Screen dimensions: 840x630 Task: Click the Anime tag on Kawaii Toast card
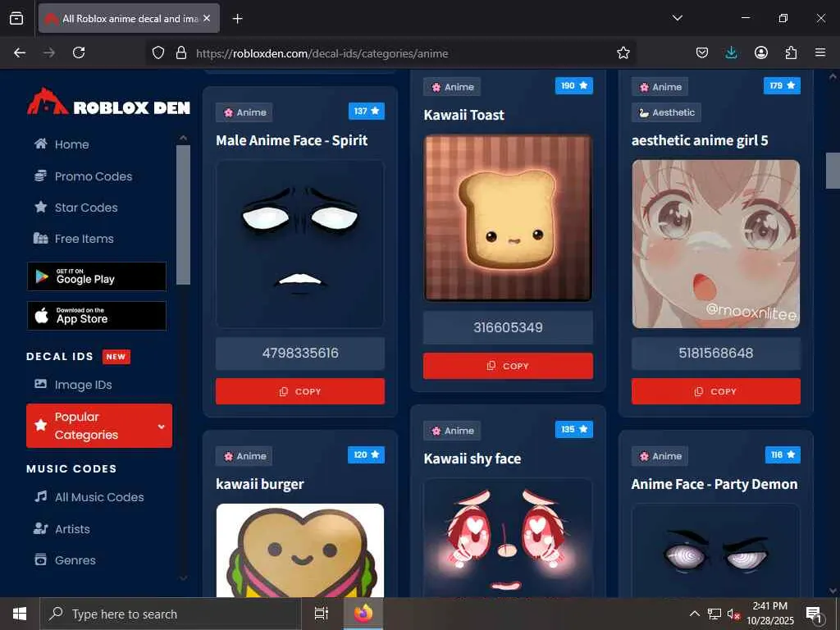pos(452,87)
